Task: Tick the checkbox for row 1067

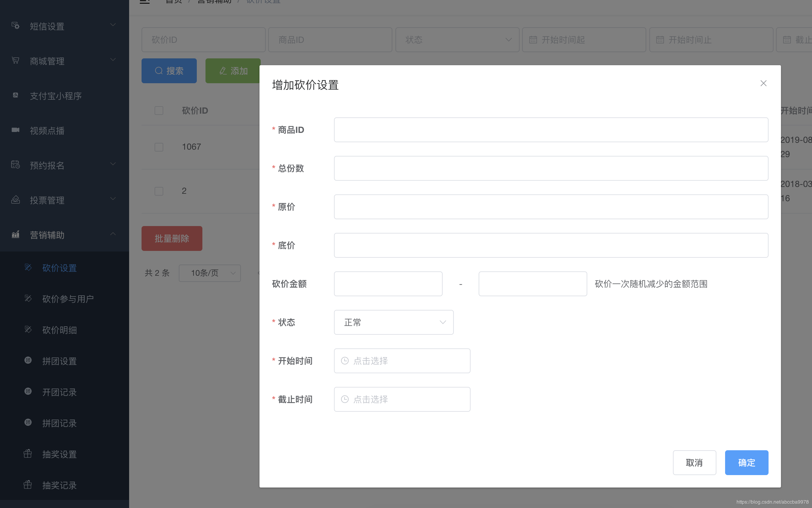Action: click(x=159, y=147)
